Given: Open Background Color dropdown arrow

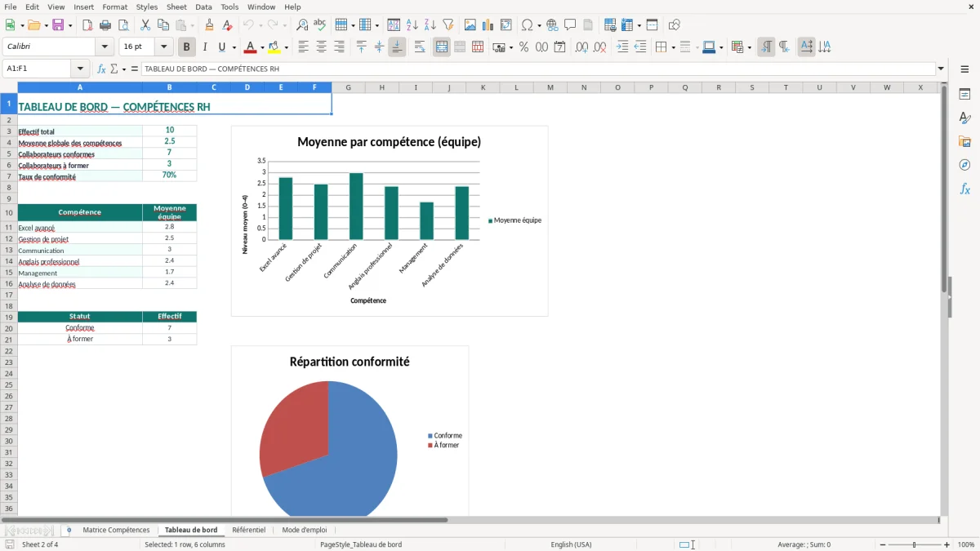Looking at the screenshot, I should pos(286,47).
